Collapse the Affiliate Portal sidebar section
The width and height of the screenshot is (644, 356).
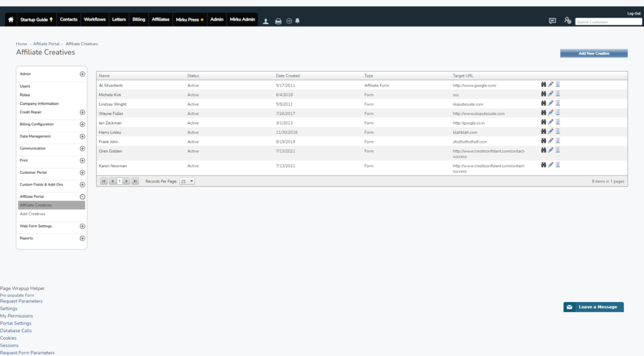(x=82, y=197)
